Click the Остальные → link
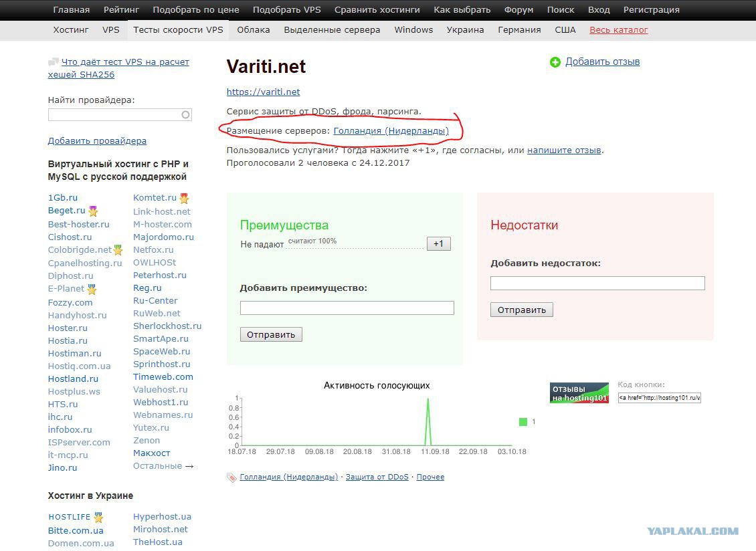Screen dimensions: 756x551 [x=163, y=466]
